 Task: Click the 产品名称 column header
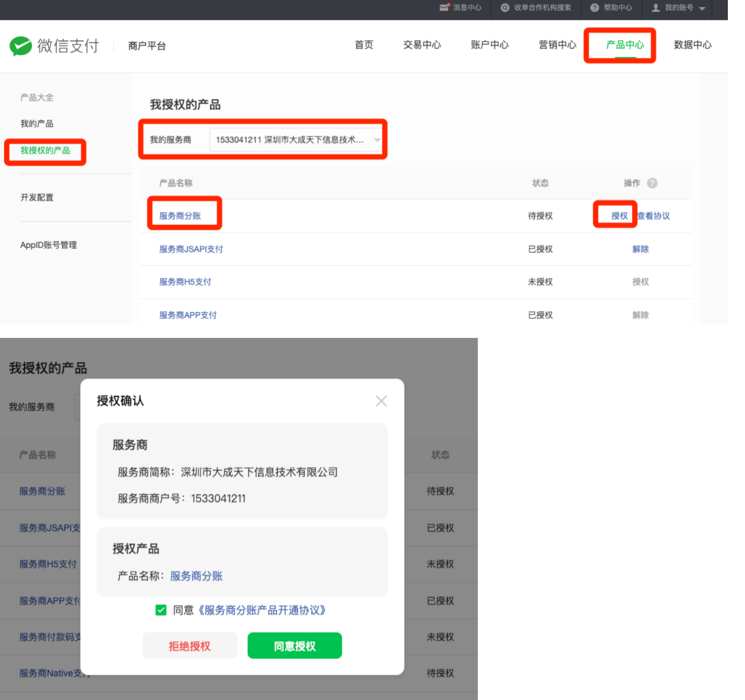click(176, 183)
